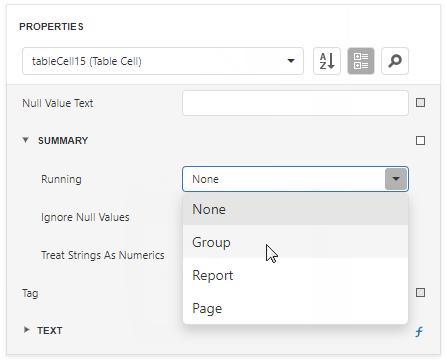Image resolution: width=447 pixels, height=363 pixels.
Task: Choose Page in the Running list
Action: pyautogui.click(x=295, y=308)
